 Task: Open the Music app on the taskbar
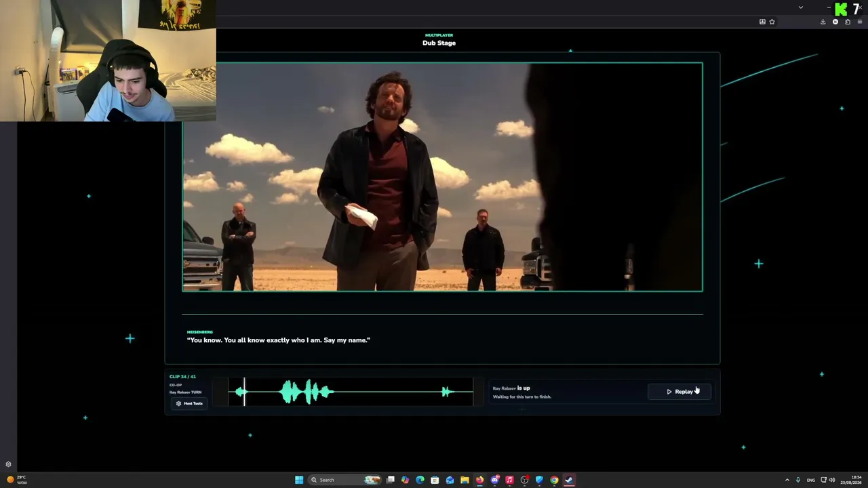tap(510, 480)
